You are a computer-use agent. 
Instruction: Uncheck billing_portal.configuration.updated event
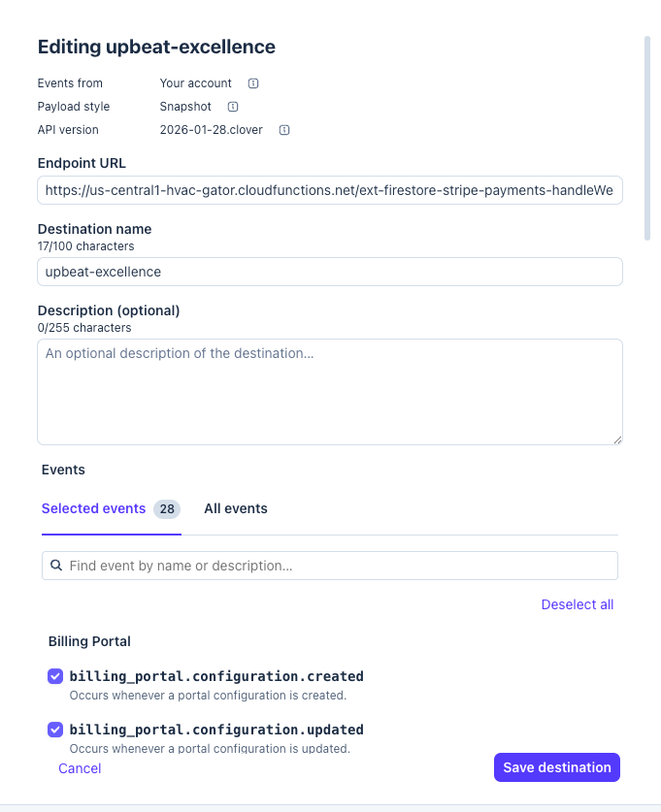pyautogui.click(x=55, y=730)
